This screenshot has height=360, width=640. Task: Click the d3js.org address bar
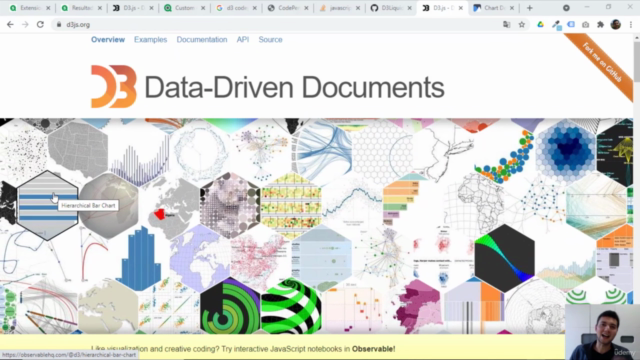(278, 24)
